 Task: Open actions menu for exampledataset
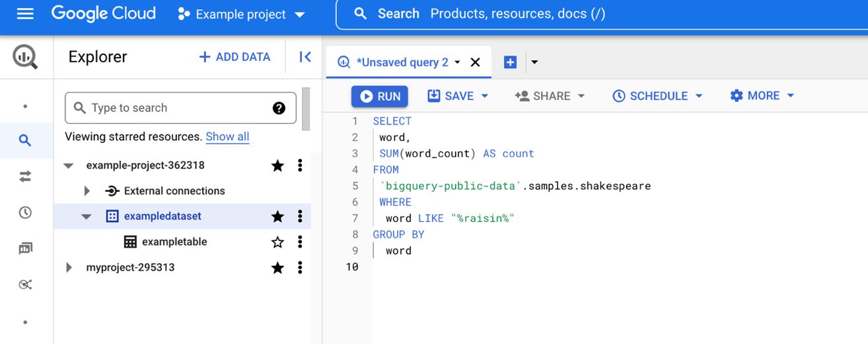point(300,216)
